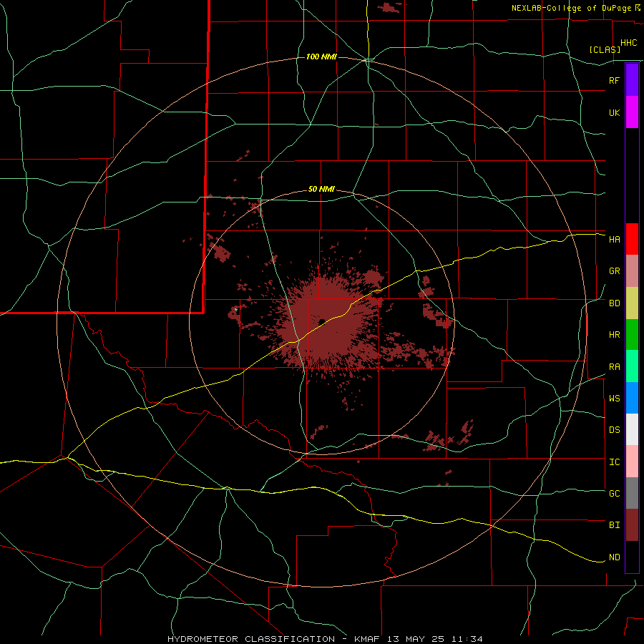
Task: Click the Hydrometeor Classification title text
Action: (x=251, y=639)
